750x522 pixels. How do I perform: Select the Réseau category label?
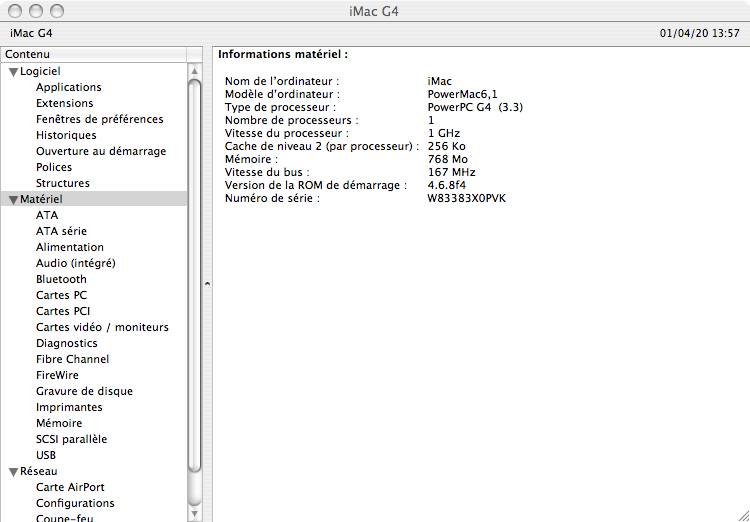pos(39,471)
